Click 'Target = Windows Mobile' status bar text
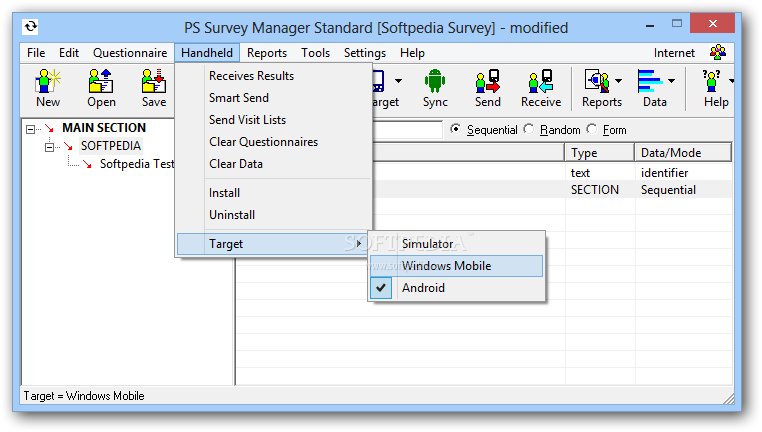The height and width of the screenshot is (432, 762). coord(84,396)
